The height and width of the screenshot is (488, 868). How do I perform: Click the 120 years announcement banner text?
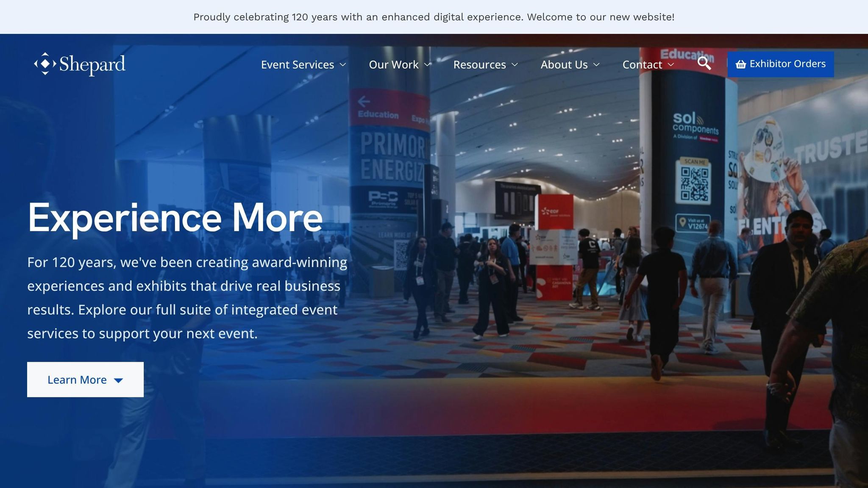(x=434, y=17)
